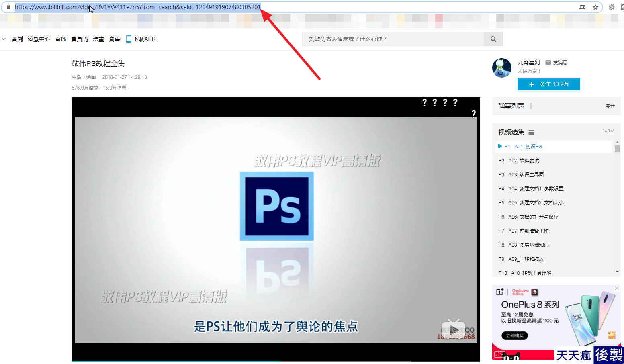Click the upload date 2018-01-27 14:28:13
624x364 pixels.
click(125, 77)
